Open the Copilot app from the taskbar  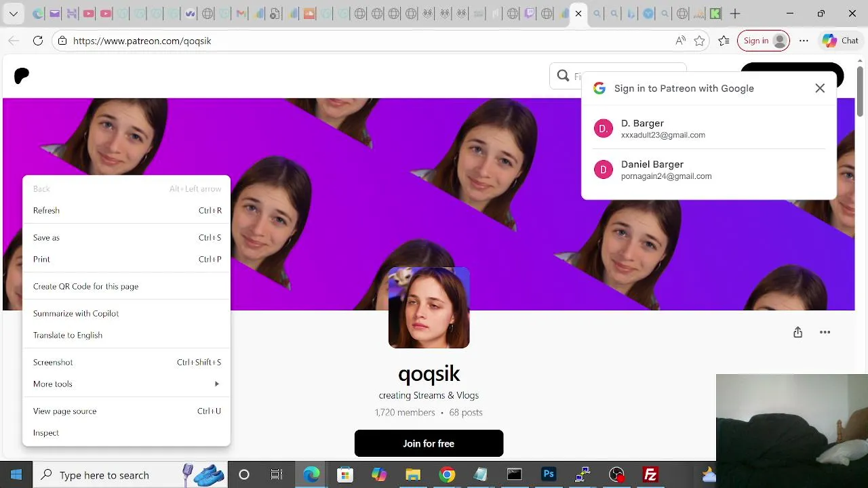coord(379,474)
